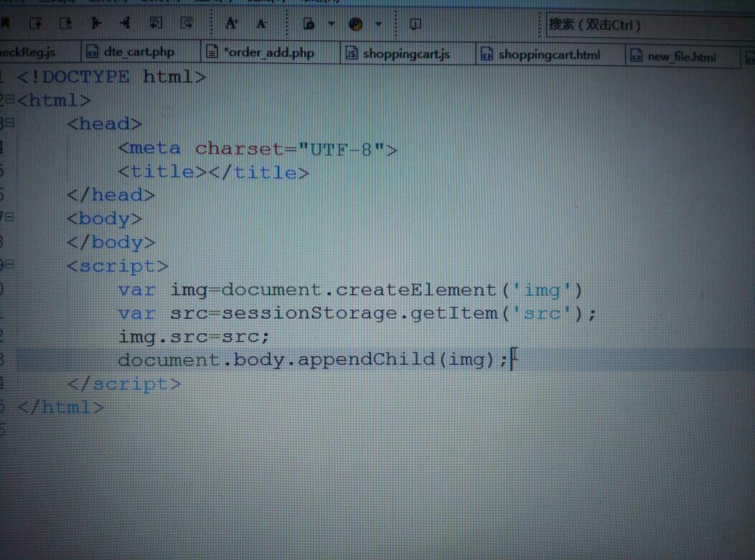755x560 pixels.
Task: Collapse the <html> fold marker in gutter
Action: coord(9,100)
